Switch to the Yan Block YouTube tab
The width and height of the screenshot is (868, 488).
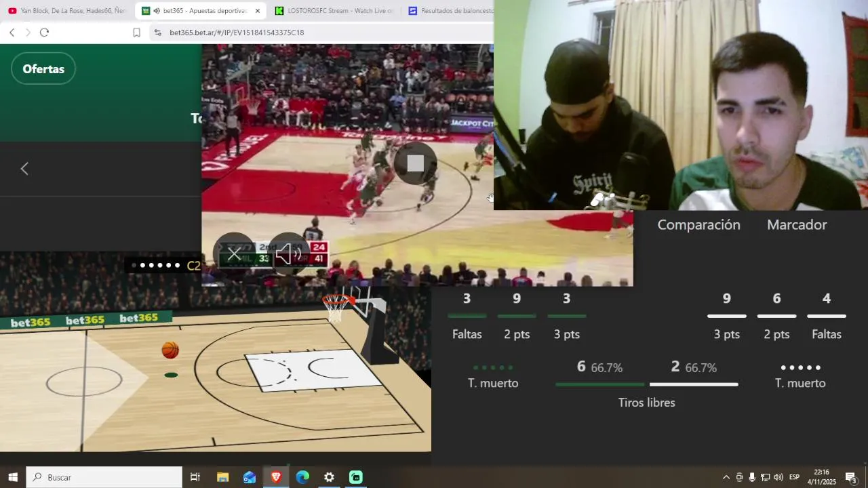(66, 11)
